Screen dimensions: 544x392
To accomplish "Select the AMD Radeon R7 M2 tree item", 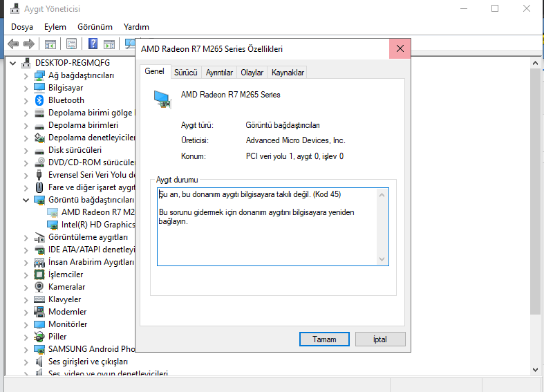I will pos(98,212).
